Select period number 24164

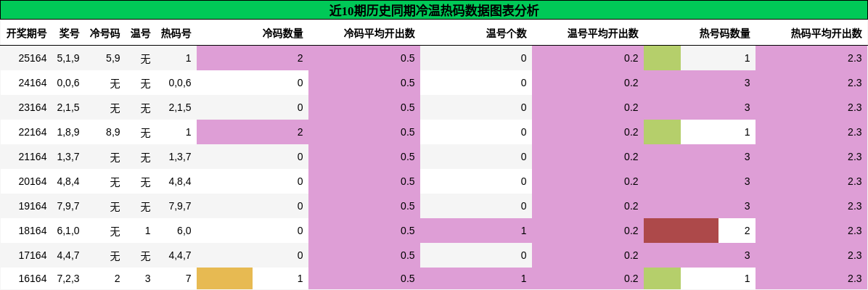click(x=33, y=83)
